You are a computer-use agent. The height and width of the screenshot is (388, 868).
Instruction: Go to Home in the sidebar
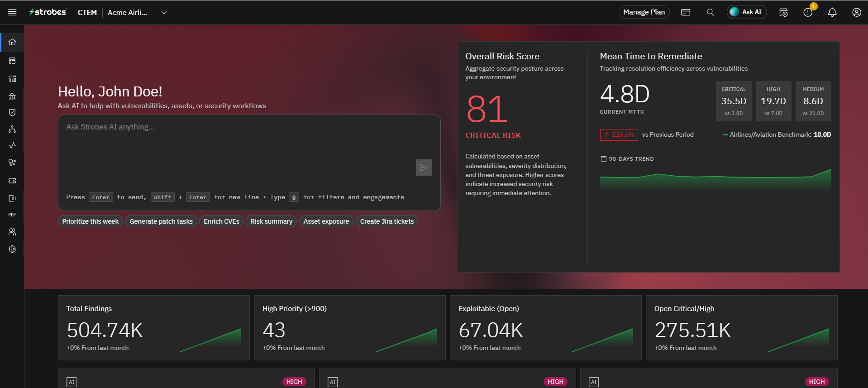point(12,42)
